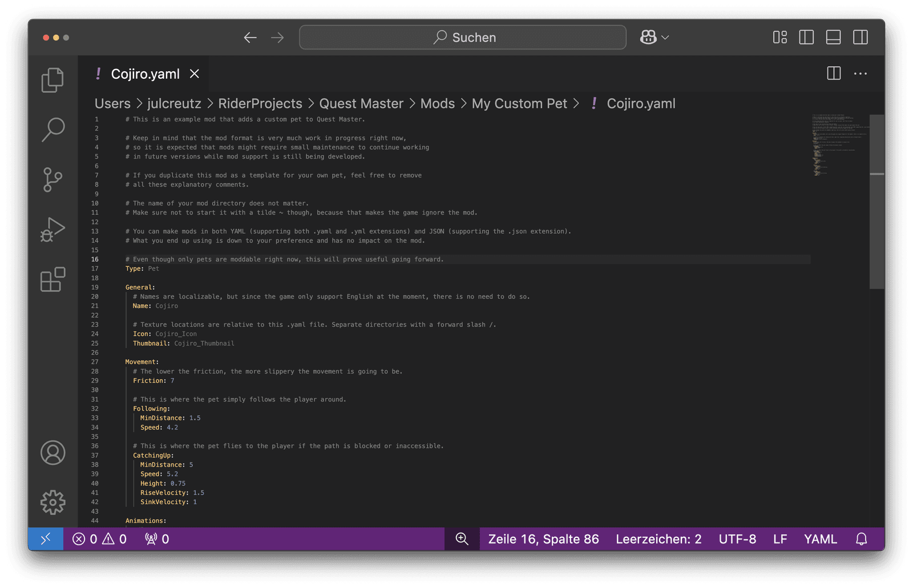Open the RiderProjects breadcrumb

coord(260,104)
